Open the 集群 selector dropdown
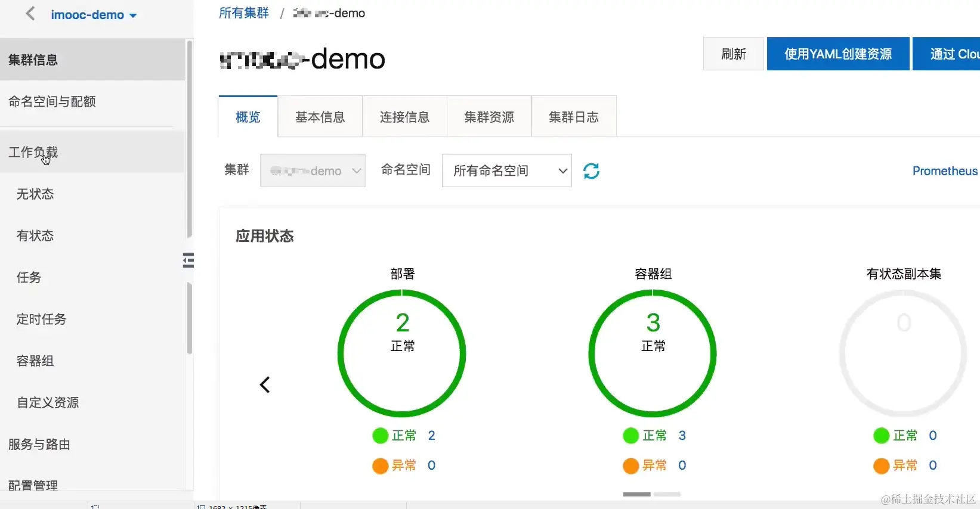The width and height of the screenshot is (980, 509). point(313,170)
